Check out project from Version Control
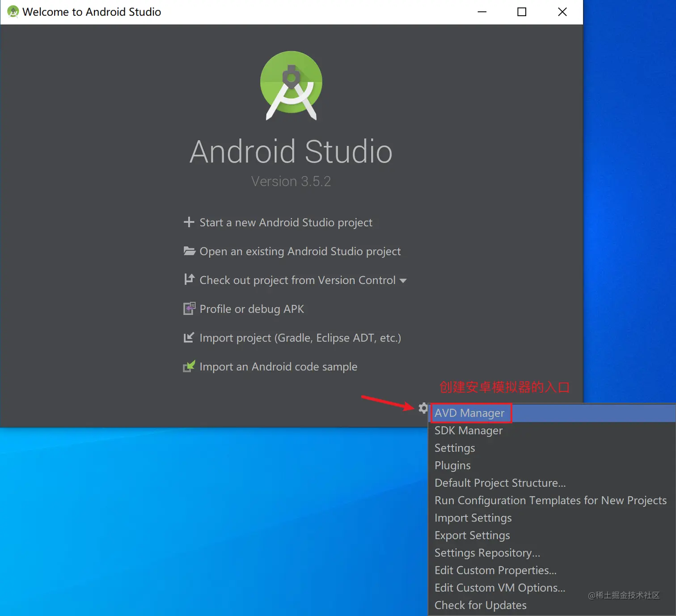This screenshot has height=616, width=676. [x=297, y=280]
